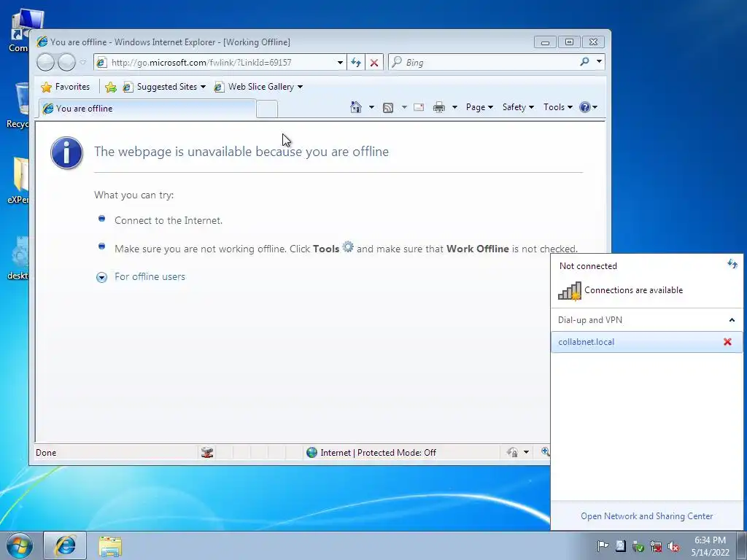
Task: Click the Print icon
Action: pos(438,107)
